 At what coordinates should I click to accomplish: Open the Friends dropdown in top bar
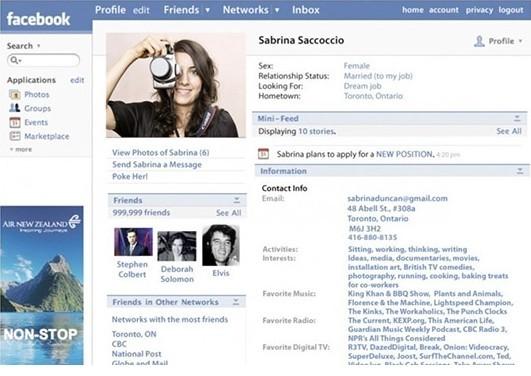pos(208,10)
